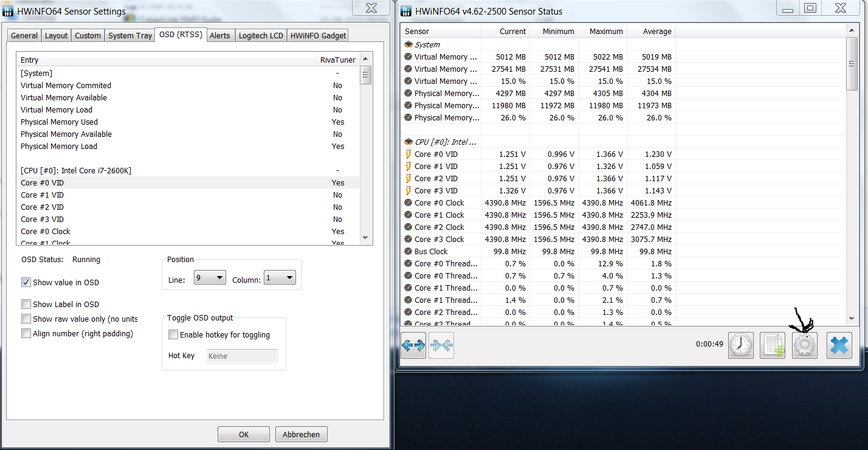Click the Core #3 VID lightning icon
Image resolution: width=868 pixels, height=450 pixels.
408,191
